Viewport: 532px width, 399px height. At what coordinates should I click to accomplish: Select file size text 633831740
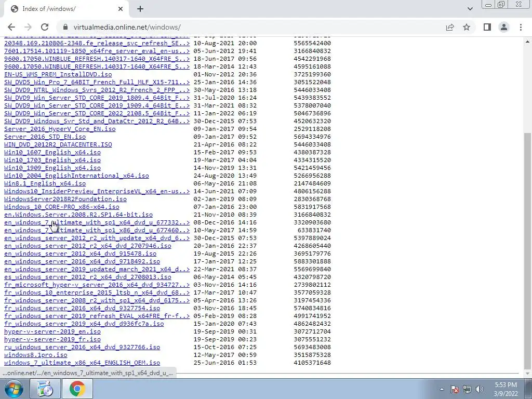tap(314, 230)
